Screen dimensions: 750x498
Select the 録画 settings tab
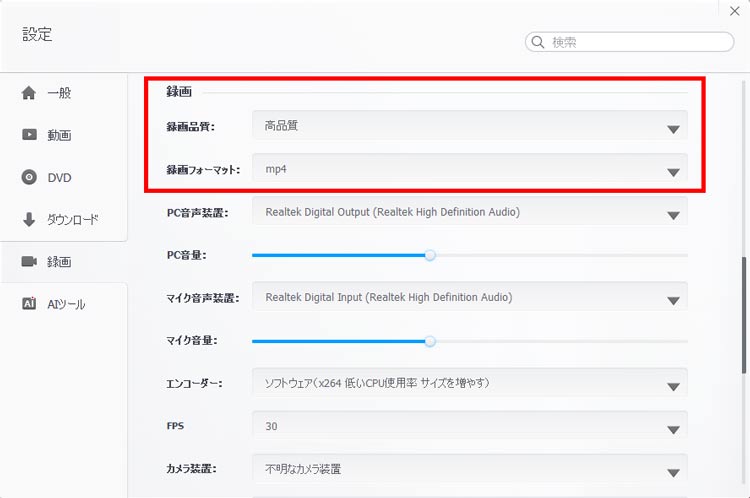tap(64, 262)
